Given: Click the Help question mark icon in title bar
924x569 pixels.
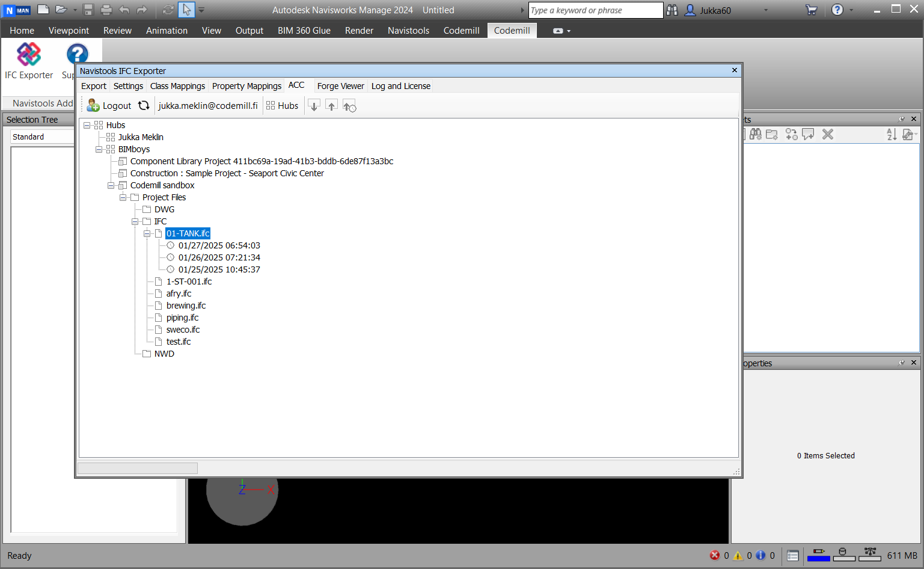Looking at the screenshot, I should click(837, 10).
